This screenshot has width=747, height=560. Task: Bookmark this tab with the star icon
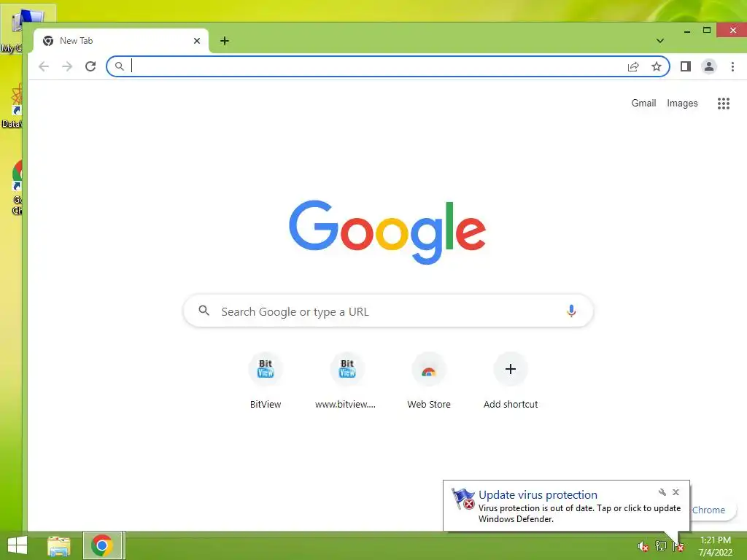tap(657, 66)
